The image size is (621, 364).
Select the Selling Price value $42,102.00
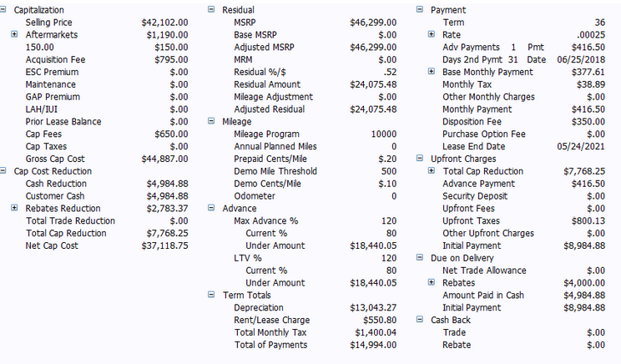[164, 23]
